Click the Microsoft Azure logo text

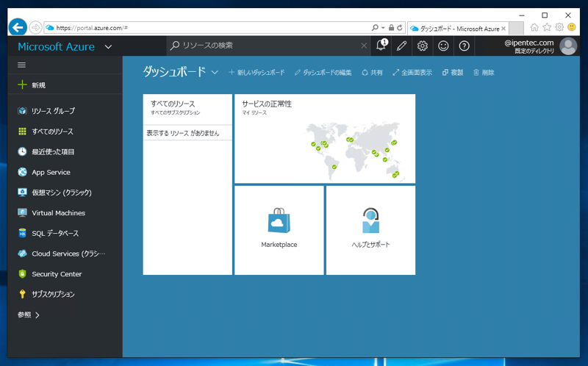tap(57, 47)
